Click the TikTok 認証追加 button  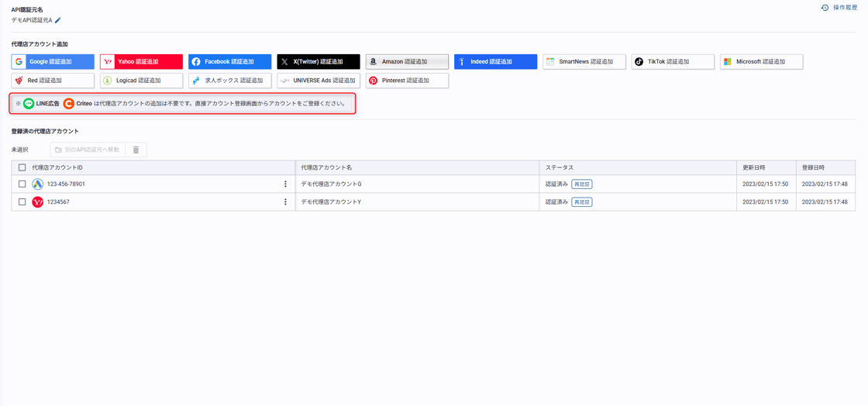click(672, 62)
